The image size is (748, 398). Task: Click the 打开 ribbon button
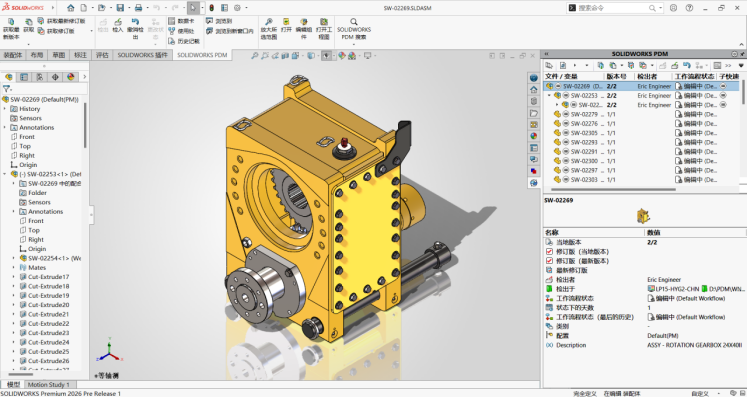[286, 25]
